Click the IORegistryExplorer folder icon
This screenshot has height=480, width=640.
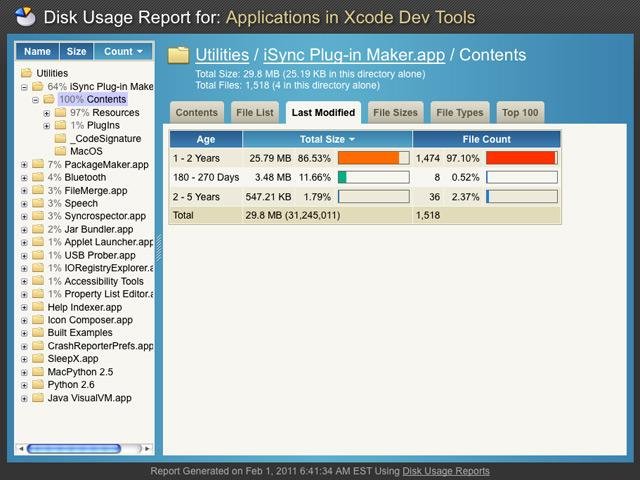(x=38, y=268)
